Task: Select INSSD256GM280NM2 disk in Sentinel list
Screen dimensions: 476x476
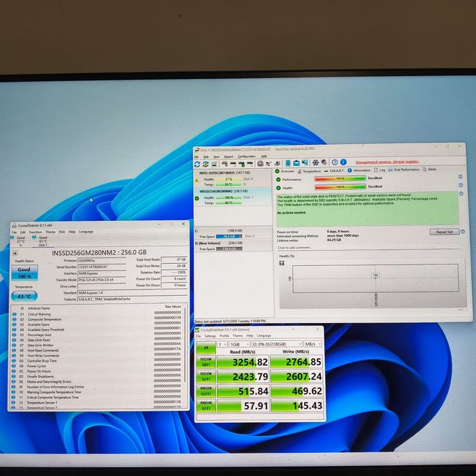Action: tap(233, 197)
